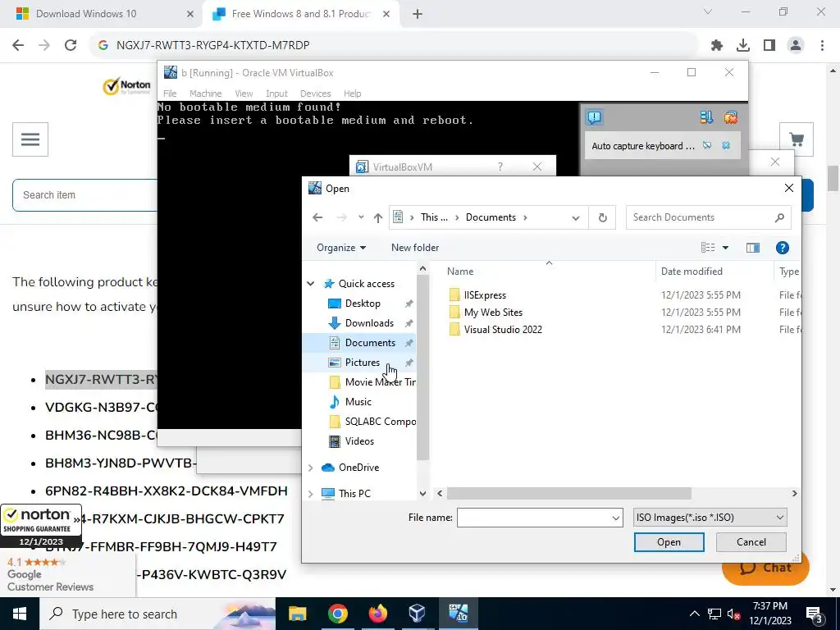This screenshot has width=840, height=630.
Task: Open the IISExpress folder
Action: pos(485,295)
